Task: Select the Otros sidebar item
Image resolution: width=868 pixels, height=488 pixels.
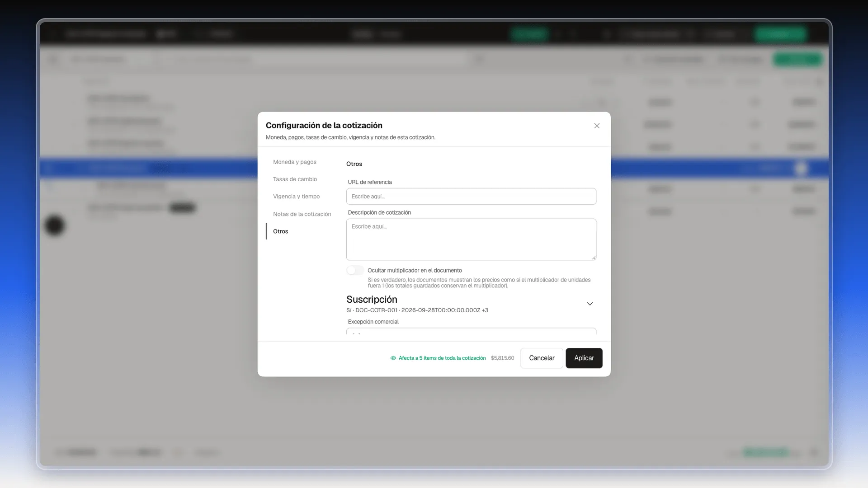Action: 280,231
